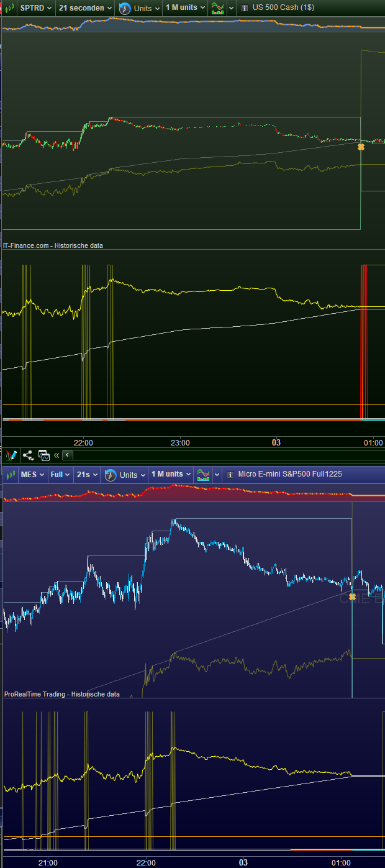
Task: Click the info icon beside Micro E-mini
Action: (x=230, y=475)
